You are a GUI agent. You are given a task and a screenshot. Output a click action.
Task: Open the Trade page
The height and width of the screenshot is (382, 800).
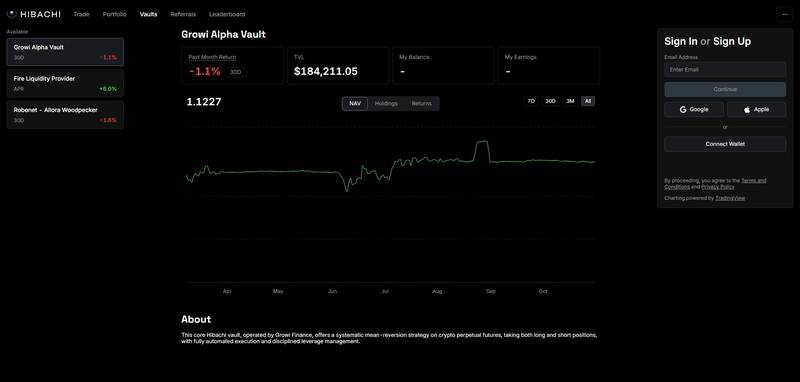[x=81, y=14]
